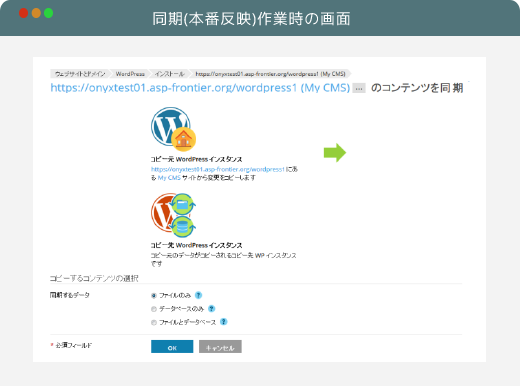Open help icon next to データベースのみ
The height and width of the screenshot is (386, 520).
211,309
